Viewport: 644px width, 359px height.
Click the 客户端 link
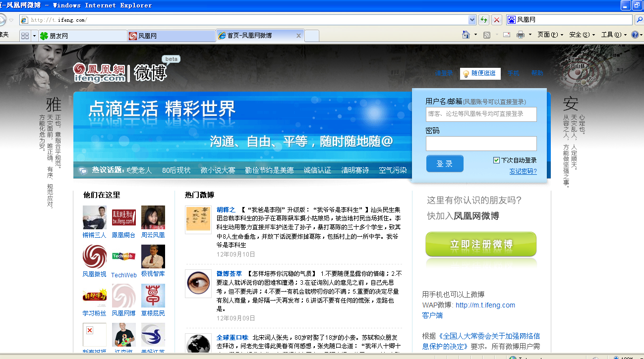pos(432,315)
